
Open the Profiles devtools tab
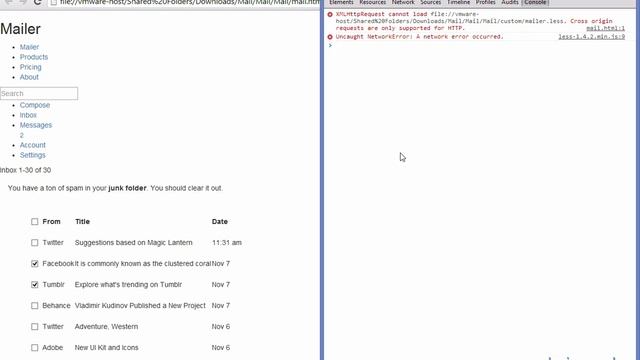(485, 2)
